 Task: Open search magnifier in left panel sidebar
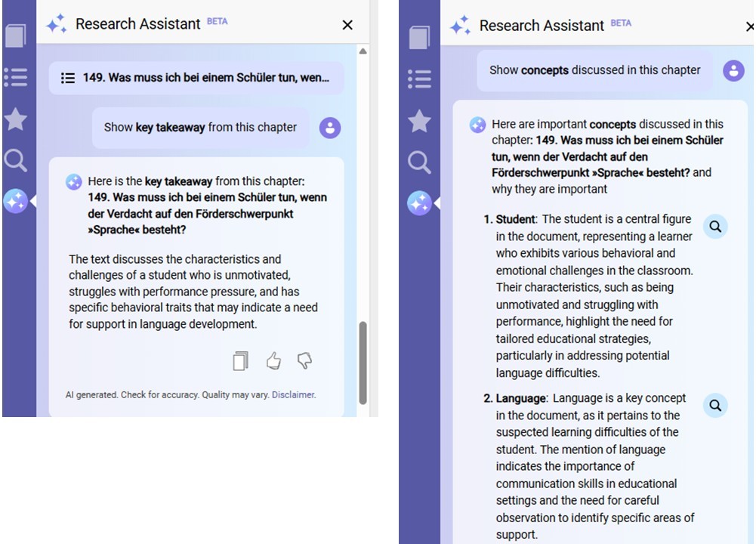point(16,160)
